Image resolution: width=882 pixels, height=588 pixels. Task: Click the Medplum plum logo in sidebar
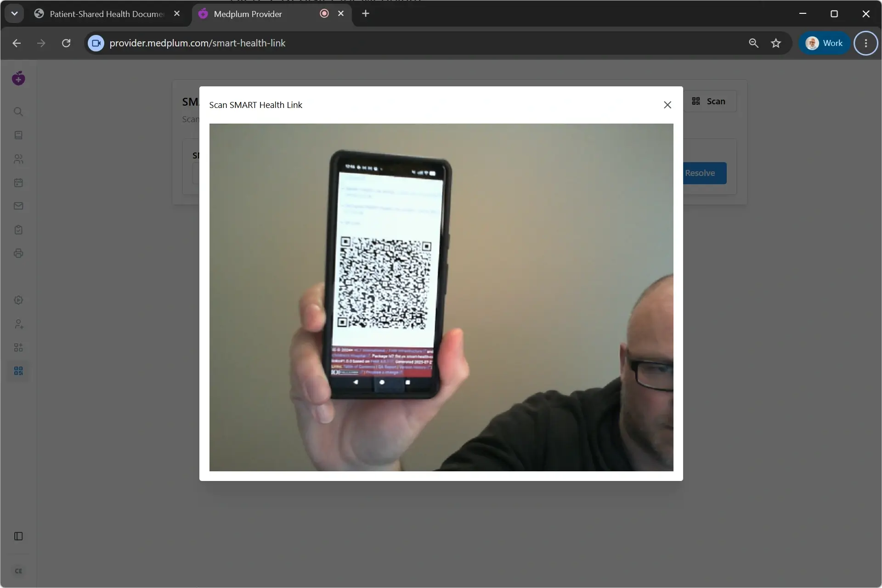[x=18, y=79]
